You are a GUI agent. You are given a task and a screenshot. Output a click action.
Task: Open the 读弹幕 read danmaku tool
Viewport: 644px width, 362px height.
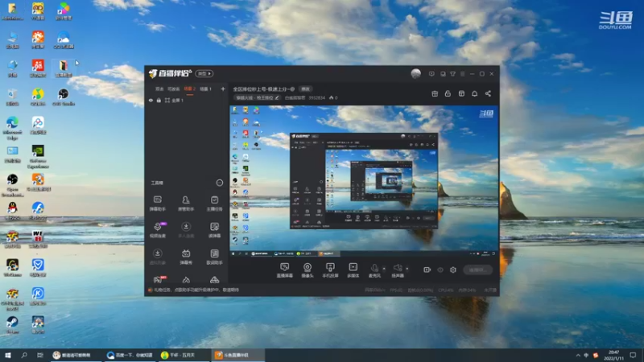click(214, 230)
